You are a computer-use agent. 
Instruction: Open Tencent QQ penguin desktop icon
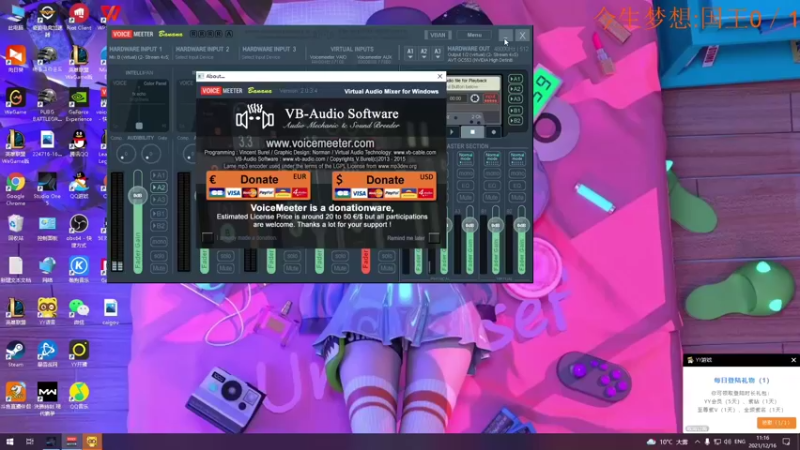(x=79, y=143)
